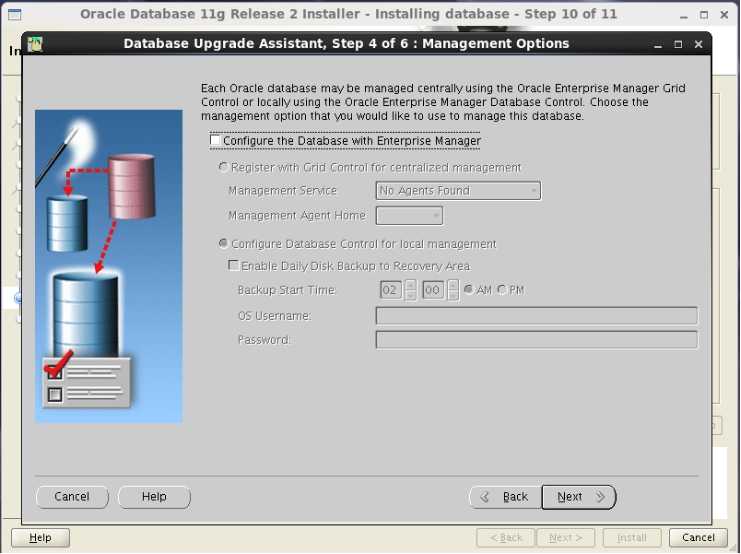The image size is (741, 554).
Task: Click Help in the Oracle Installer window
Action: tap(40, 537)
